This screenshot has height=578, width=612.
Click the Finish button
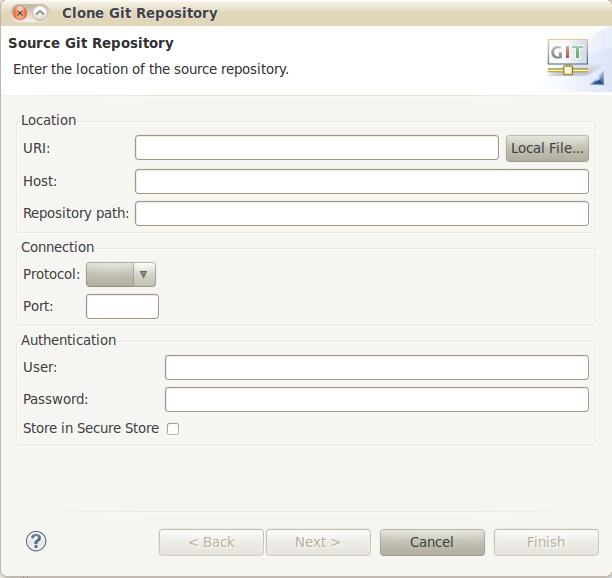pyautogui.click(x=546, y=542)
